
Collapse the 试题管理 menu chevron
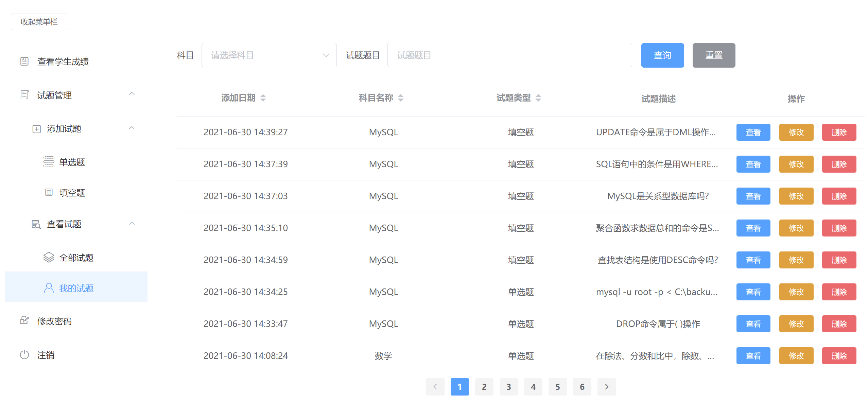coord(132,94)
